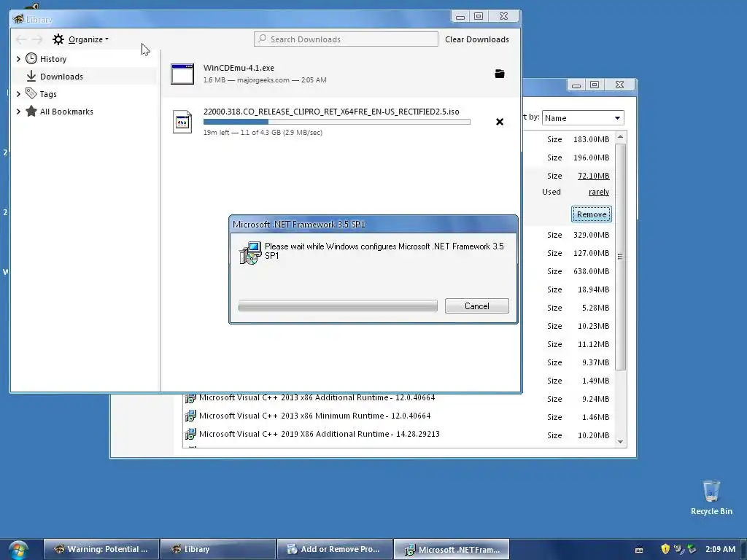Viewport: 747px width, 560px height.
Task: Switch to 'Warning: Potential' taskbar window
Action: [x=101, y=550]
